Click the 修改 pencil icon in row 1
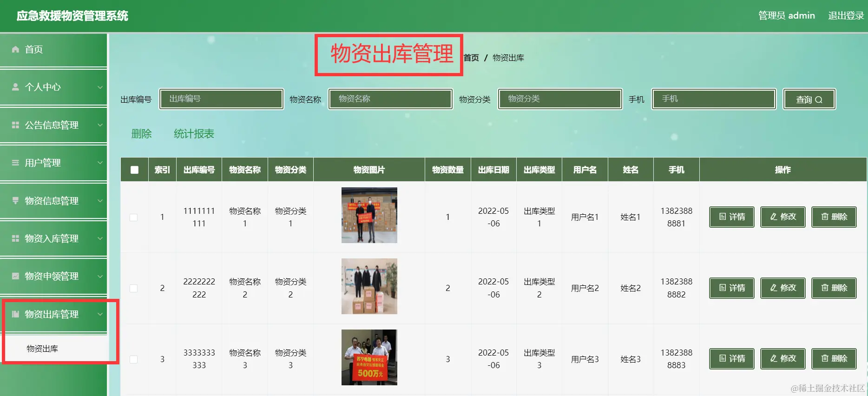The image size is (868, 396). (x=774, y=217)
